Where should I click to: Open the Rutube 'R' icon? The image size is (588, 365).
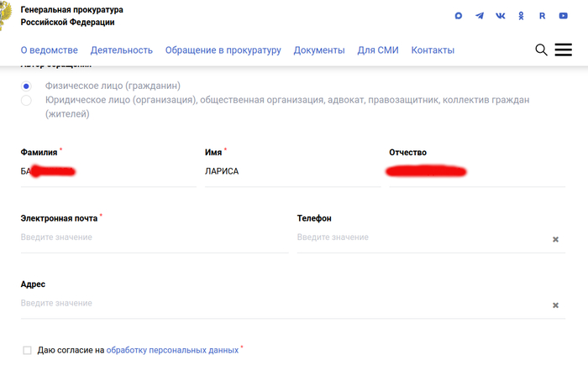(x=543, y=16)
